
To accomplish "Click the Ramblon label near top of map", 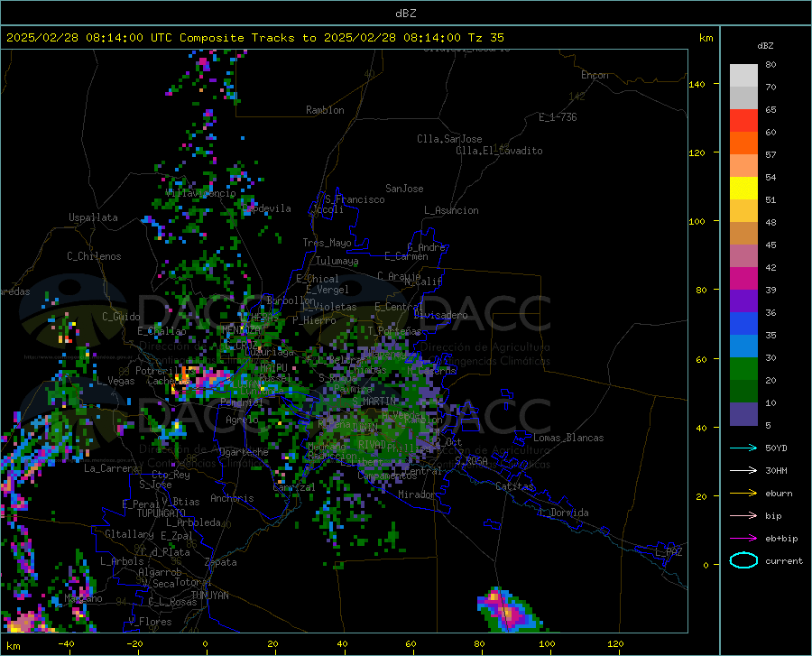I will pos(325,110).
